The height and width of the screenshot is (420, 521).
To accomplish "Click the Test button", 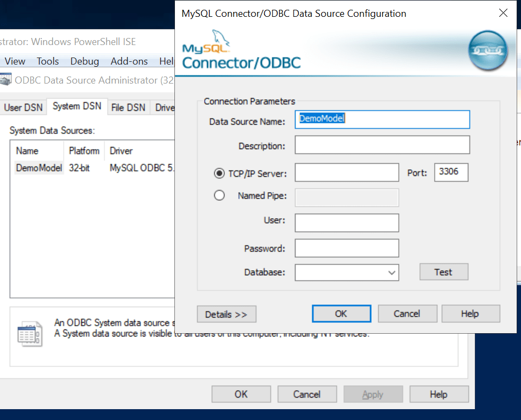I will point(443,271).
